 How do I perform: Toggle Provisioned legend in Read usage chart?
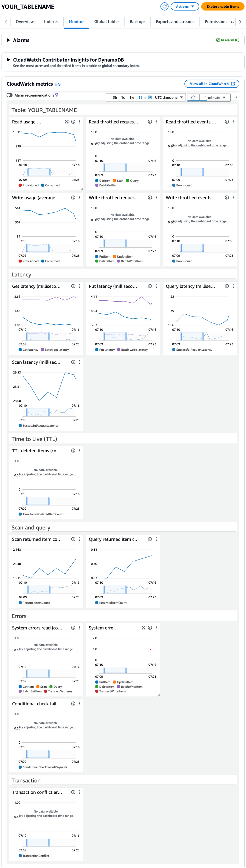pyautogui.click(x=29, y=185)
